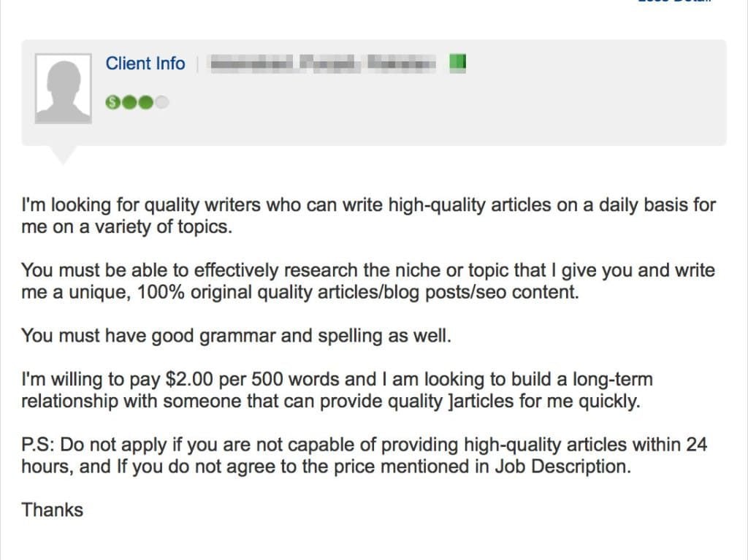The image size is (748, 560).
Task: Click the green flag icon beside client name
Action: pos(457,63)
